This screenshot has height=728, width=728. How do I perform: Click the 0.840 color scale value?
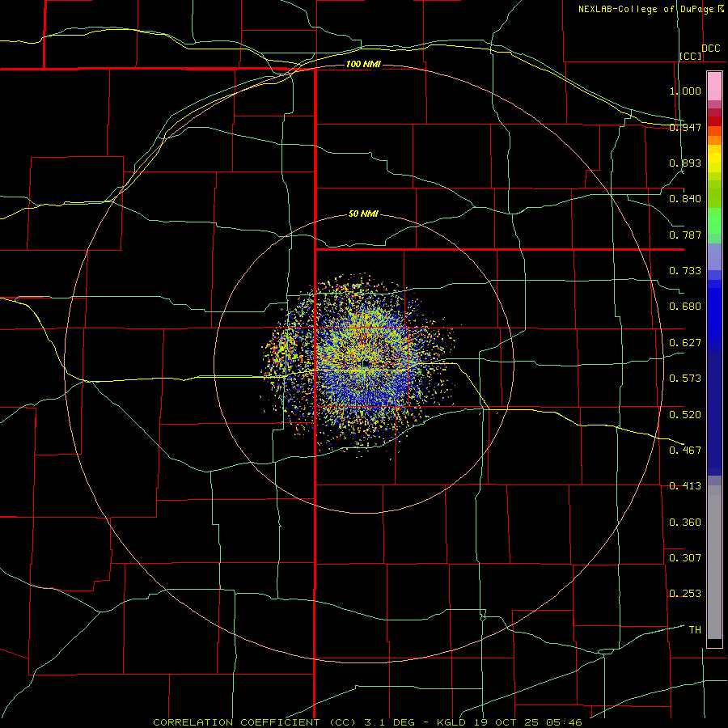tap(685, 199)
